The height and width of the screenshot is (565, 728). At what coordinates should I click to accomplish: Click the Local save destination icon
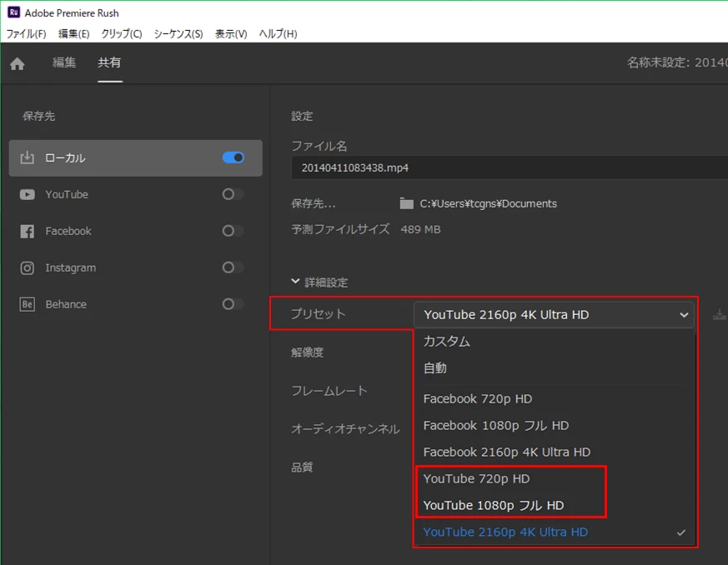(x=27, y=157)
